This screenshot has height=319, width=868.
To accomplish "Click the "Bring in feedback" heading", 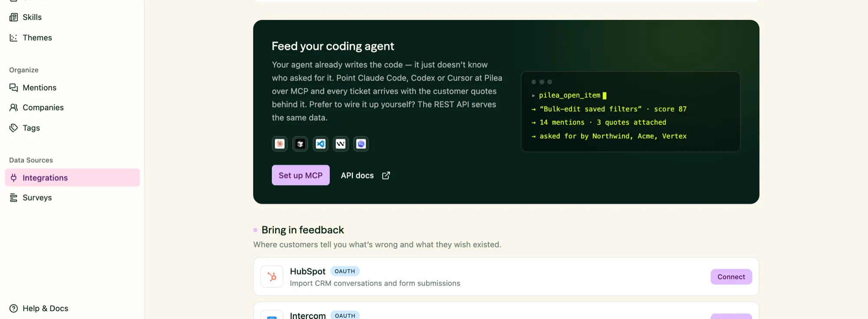I will pyautogui.click(x=303, y=230).
